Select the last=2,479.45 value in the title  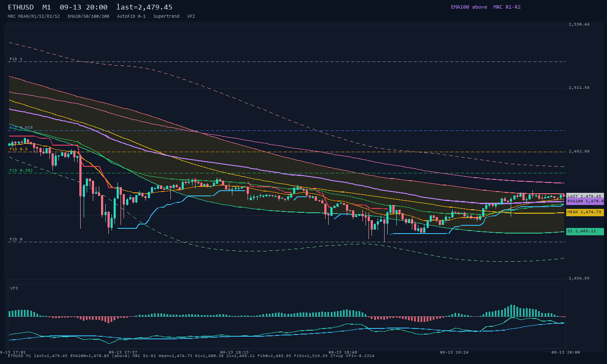point(144,7)
